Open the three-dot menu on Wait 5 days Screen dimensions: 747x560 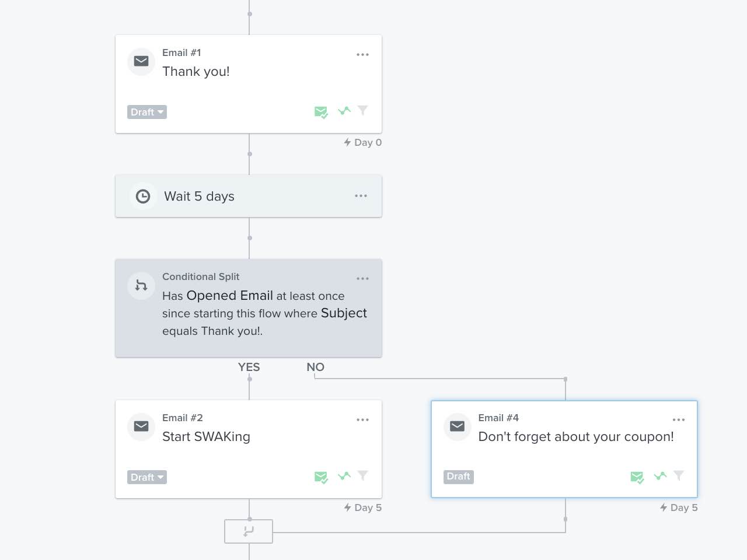(361, 195)
